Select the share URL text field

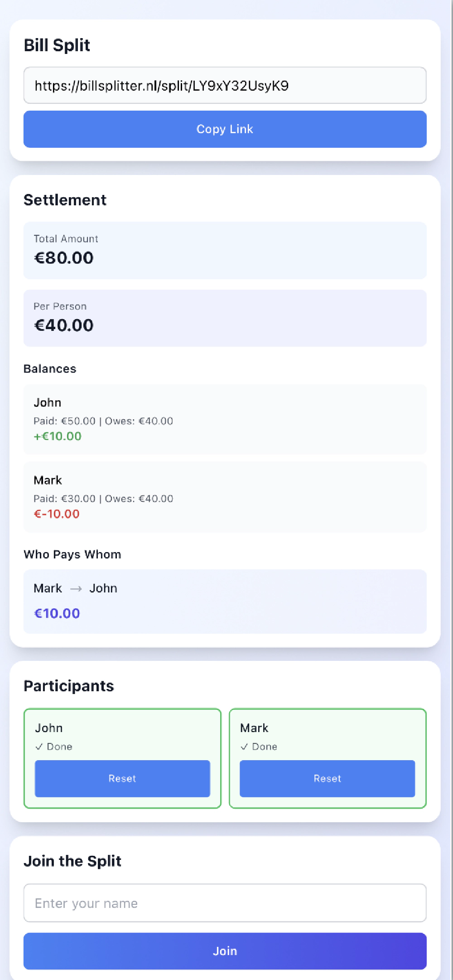pyautogui.click(x=225, y=85)
